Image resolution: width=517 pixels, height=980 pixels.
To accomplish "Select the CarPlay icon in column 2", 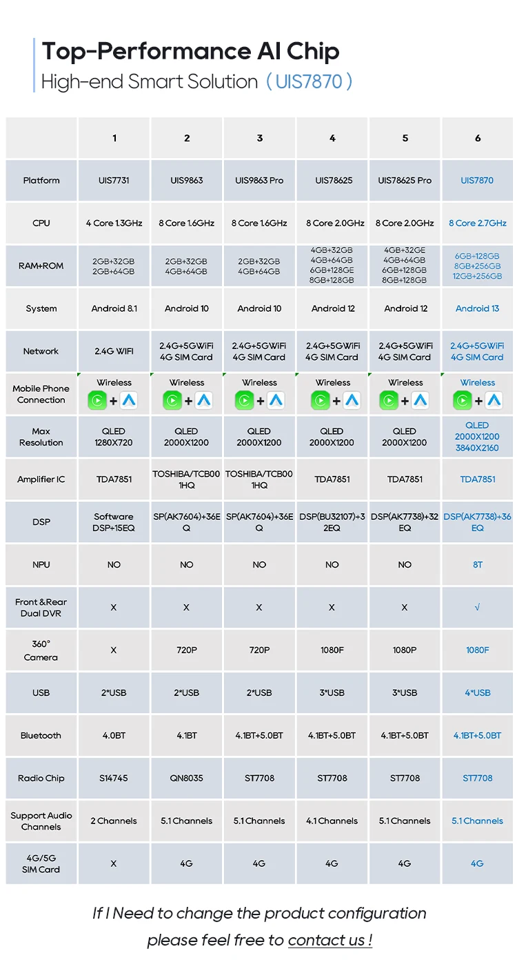I will [x=171, y=401].
